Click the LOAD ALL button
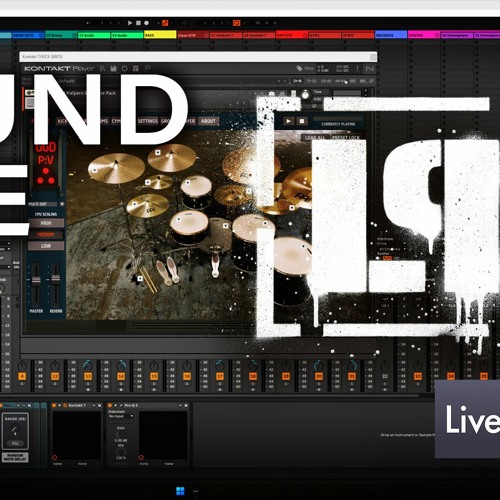The image size is (500, 500). pyautogui.click(x=315, y=137)
